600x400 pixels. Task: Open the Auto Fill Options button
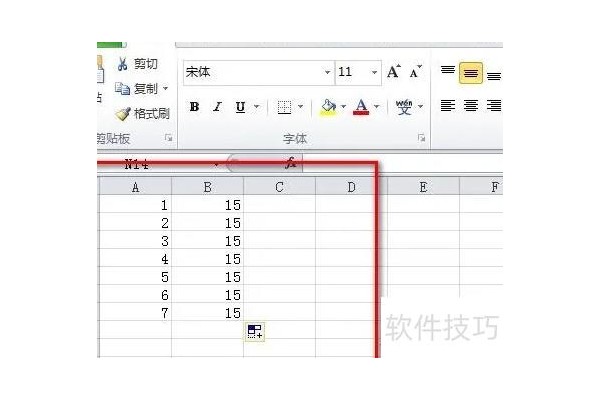point(255,331)
